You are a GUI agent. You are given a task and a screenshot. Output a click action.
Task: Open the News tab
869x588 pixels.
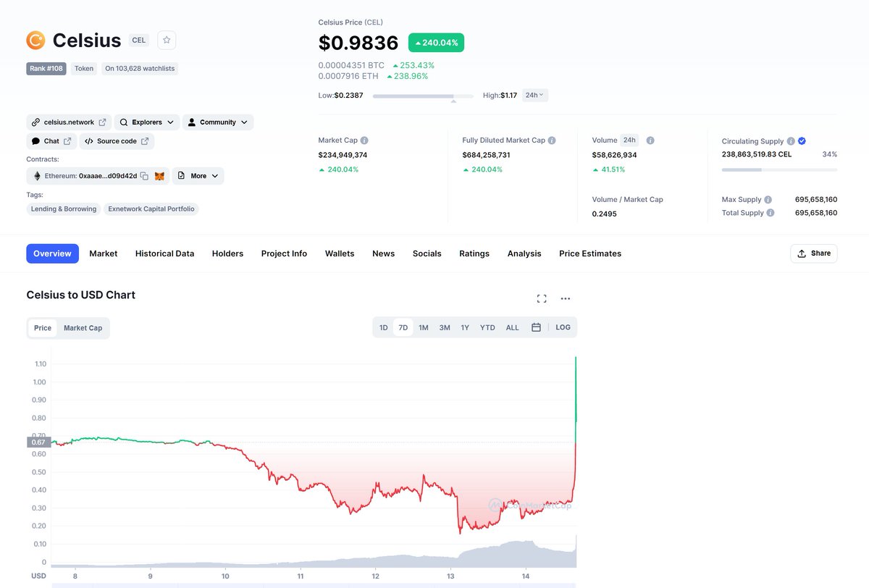point(383,253)
